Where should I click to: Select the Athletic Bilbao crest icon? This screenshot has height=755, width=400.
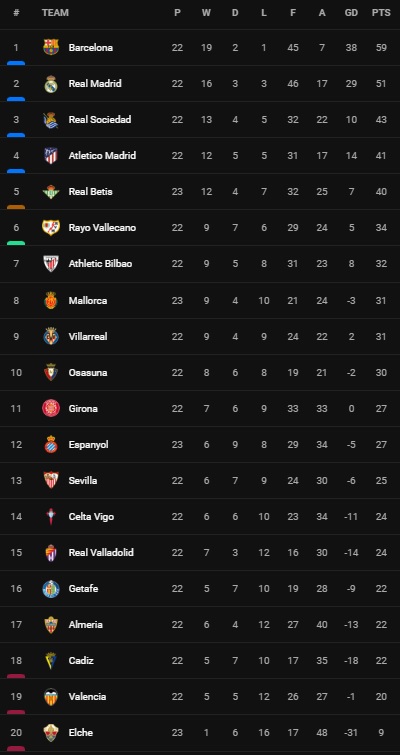point(51,263)
